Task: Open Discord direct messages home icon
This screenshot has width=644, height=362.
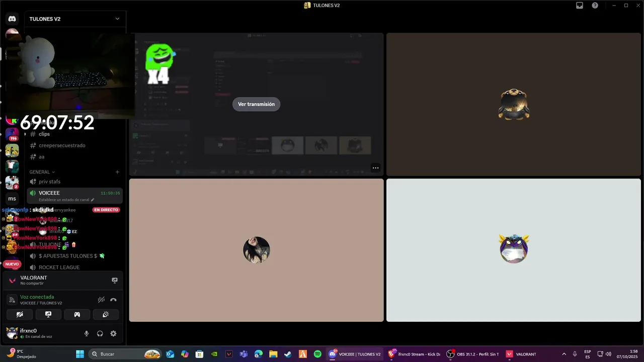Action: (x=12, y=19)
